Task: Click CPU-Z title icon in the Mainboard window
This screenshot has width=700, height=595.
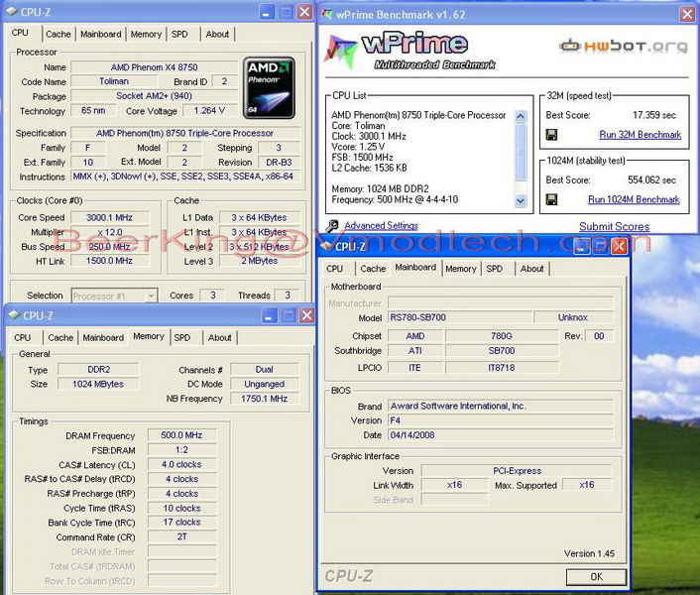Action: [326, 246]
